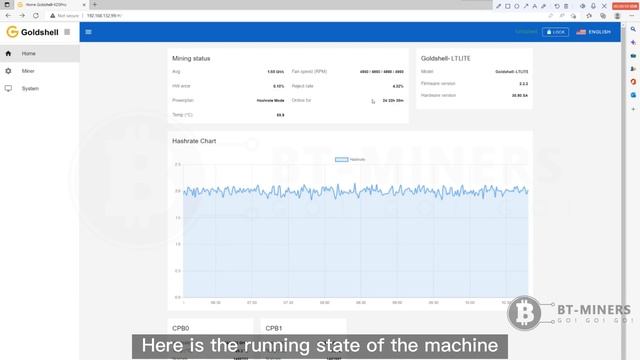
Task: Select the pen annotation tool
Action: 498,6
